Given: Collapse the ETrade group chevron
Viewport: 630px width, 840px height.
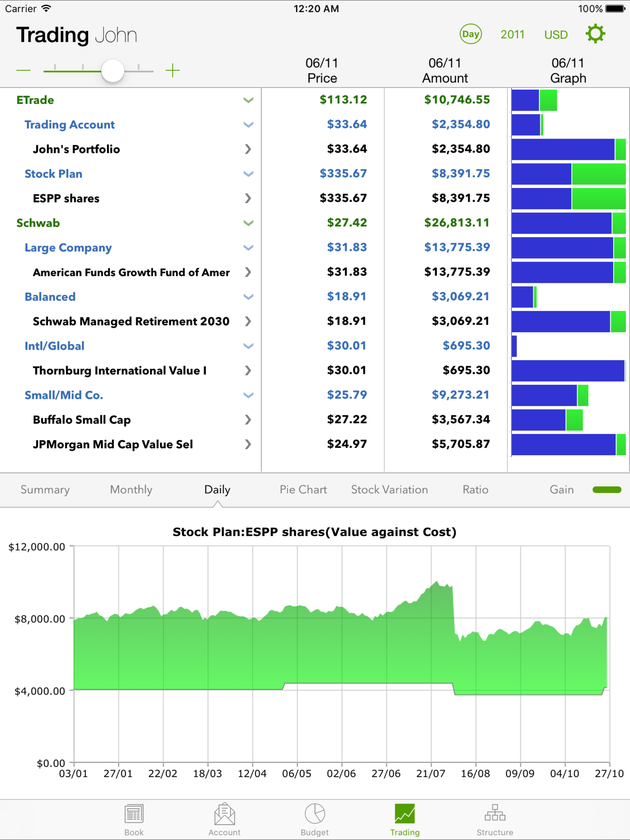Looking at the screenshot, I should (248, 100).
